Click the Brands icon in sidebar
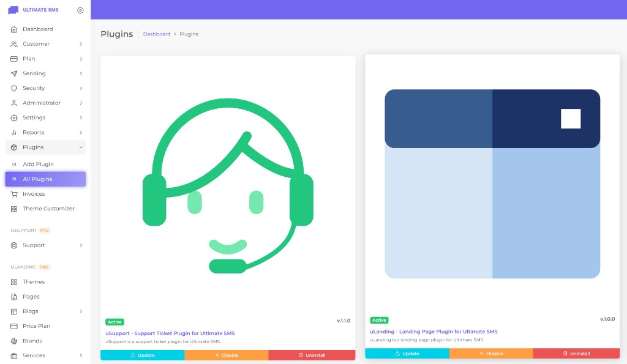The height and width of the screenshot is (364, 627). (14, 341)
